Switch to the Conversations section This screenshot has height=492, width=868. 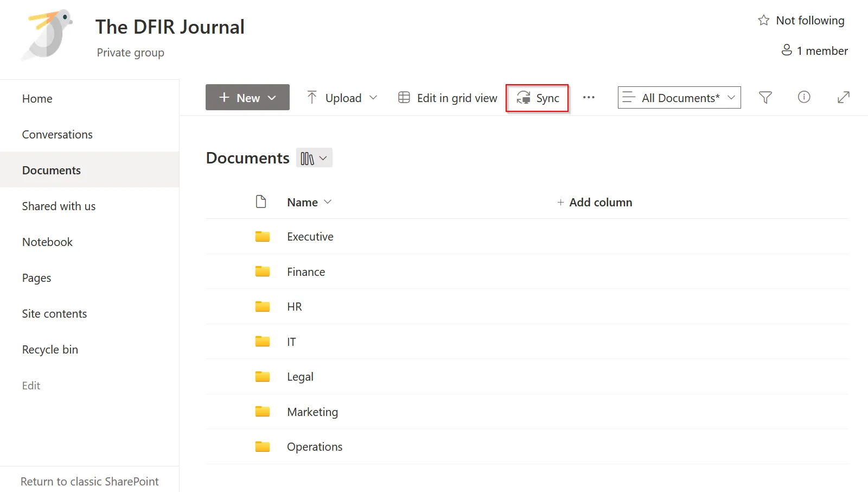[57, 134]
